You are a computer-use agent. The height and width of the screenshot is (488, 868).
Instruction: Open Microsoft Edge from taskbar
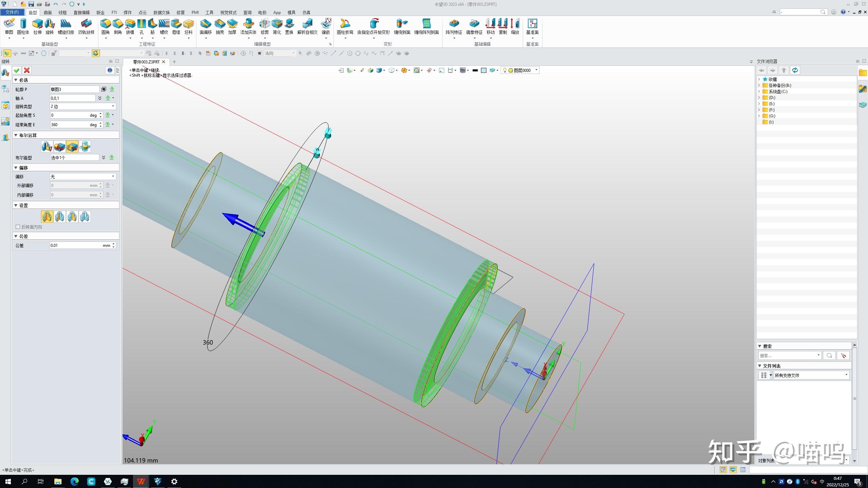click(x=74, y=481)
